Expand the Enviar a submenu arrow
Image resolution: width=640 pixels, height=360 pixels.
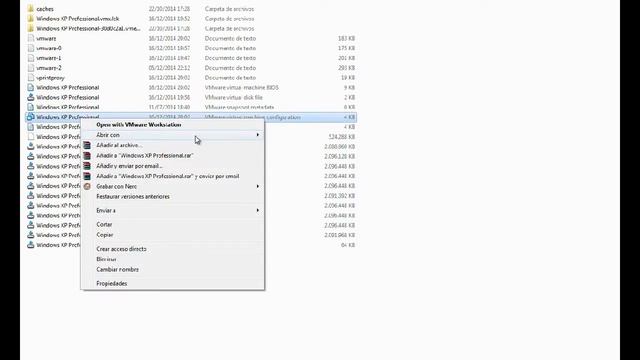click(258, 210)
